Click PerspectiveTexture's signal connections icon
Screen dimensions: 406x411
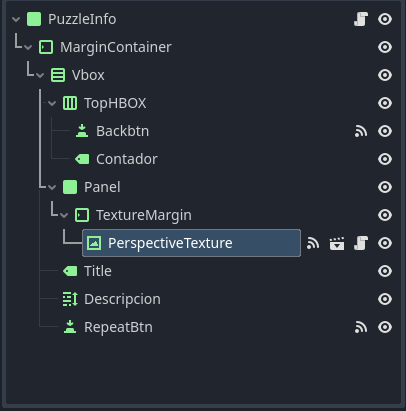coord(313,243)
